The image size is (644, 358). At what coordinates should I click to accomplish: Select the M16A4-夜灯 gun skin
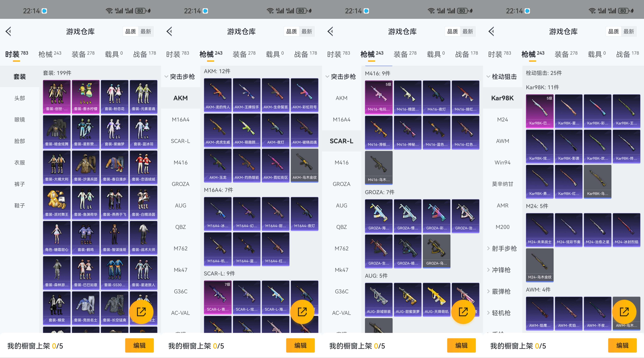(x=305, y=214)
